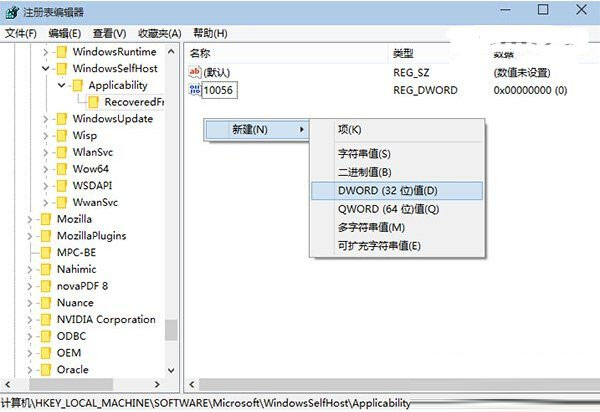Click the (默认) string value icon
Viewport: 600px width, 412px height.
point(194,73)
